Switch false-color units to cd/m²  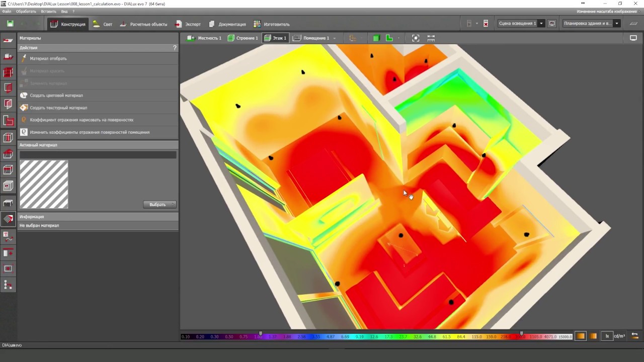click(x=619, y=336)
